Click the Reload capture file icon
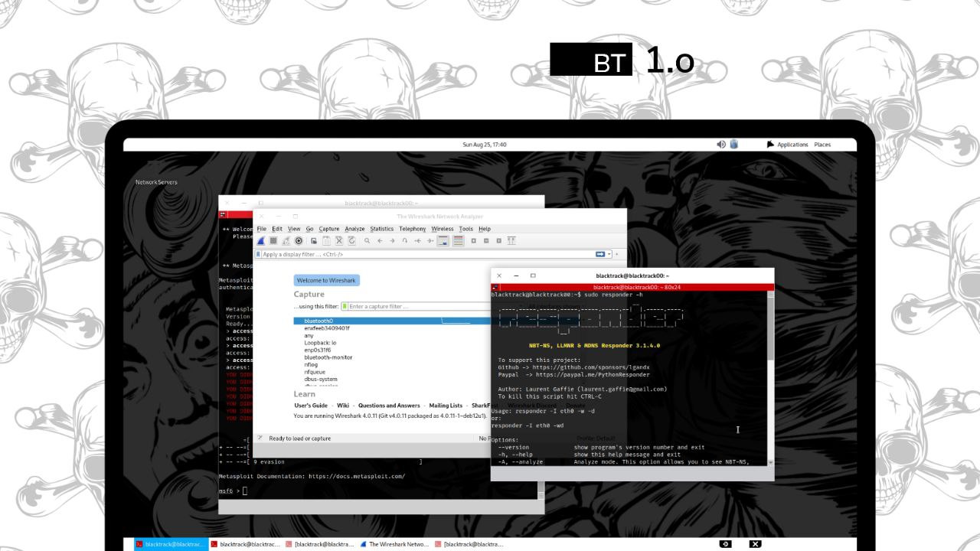 (x=351, y=241)
